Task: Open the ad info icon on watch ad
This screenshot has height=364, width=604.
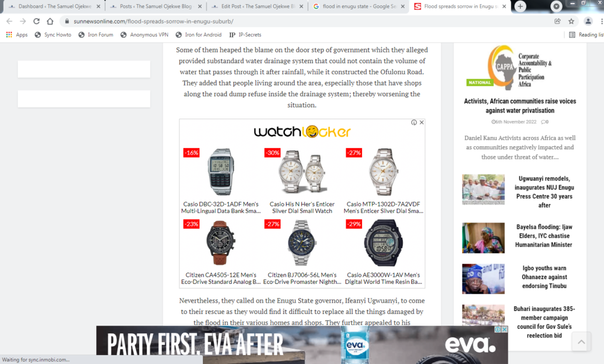Action: (413, 123)
